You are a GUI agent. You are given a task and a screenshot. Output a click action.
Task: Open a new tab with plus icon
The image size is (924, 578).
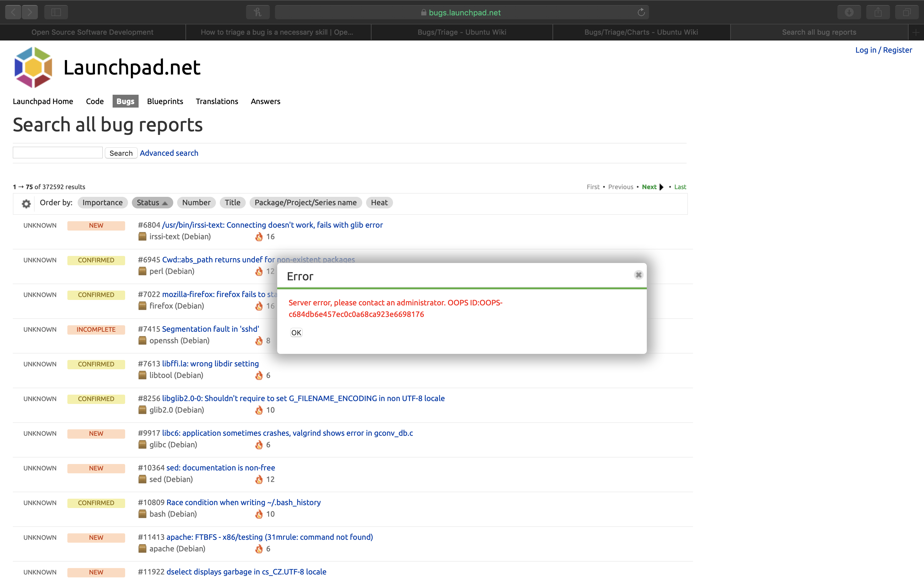pyautogui.click(x=916, y=32)
